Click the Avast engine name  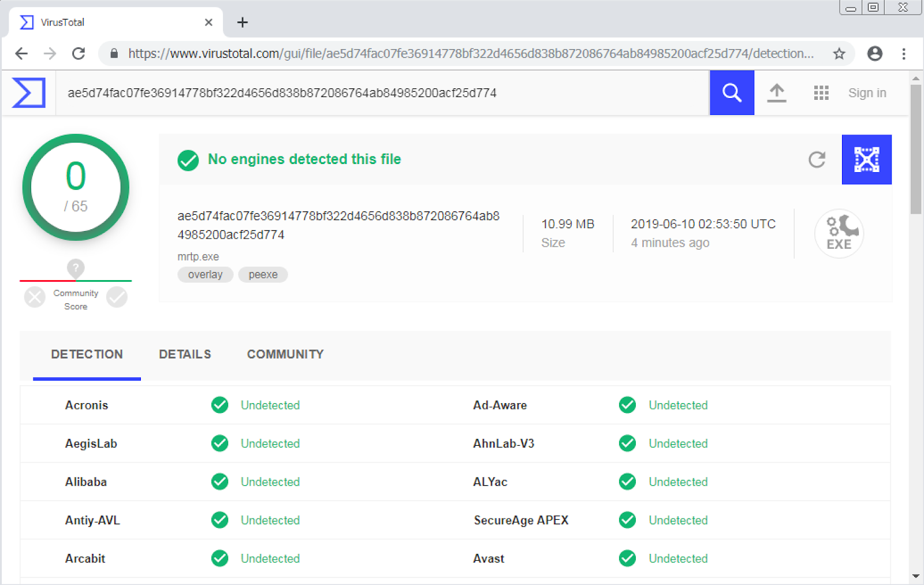(x=489, y=558)
